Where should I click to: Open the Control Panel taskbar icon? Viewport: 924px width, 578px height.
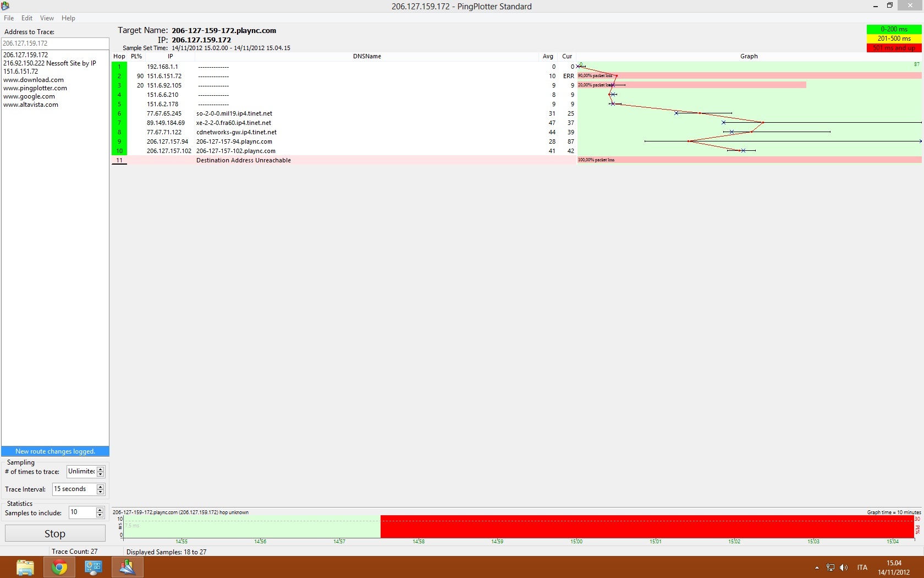94,567
